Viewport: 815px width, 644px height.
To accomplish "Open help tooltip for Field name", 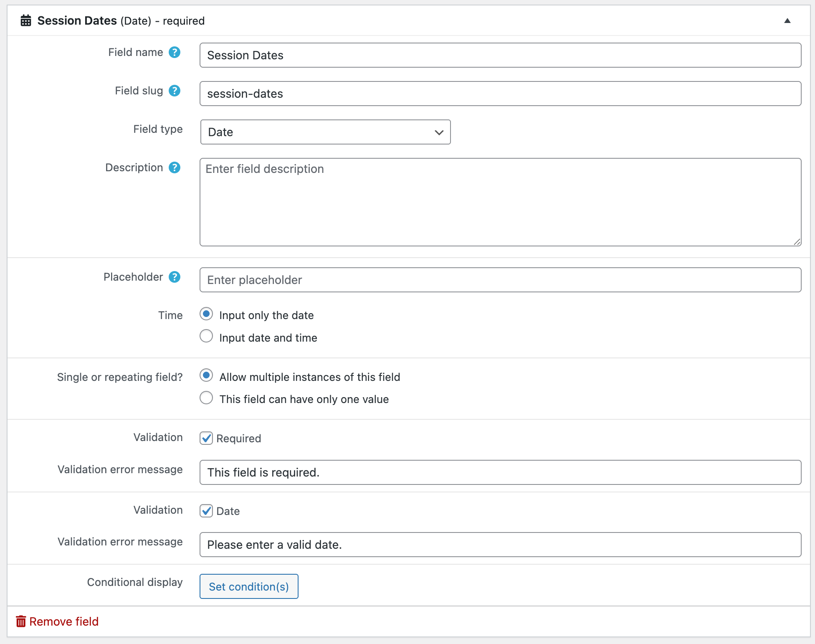I will [175, 52].
